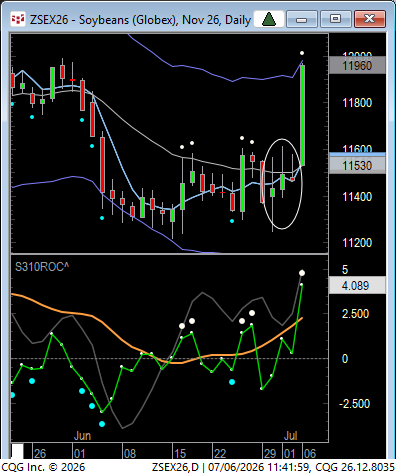Viewport: 396px width, 475px height.
Task: Click the 22 date on time axis
Action: (220, 453)
